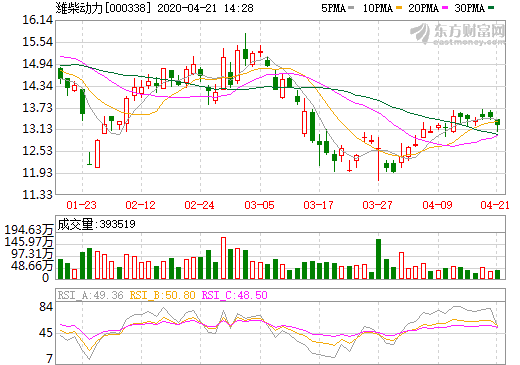Click the 145.97万 volume axis label
The width and height of the screenshot is (520, 365).
click(29, 242)
